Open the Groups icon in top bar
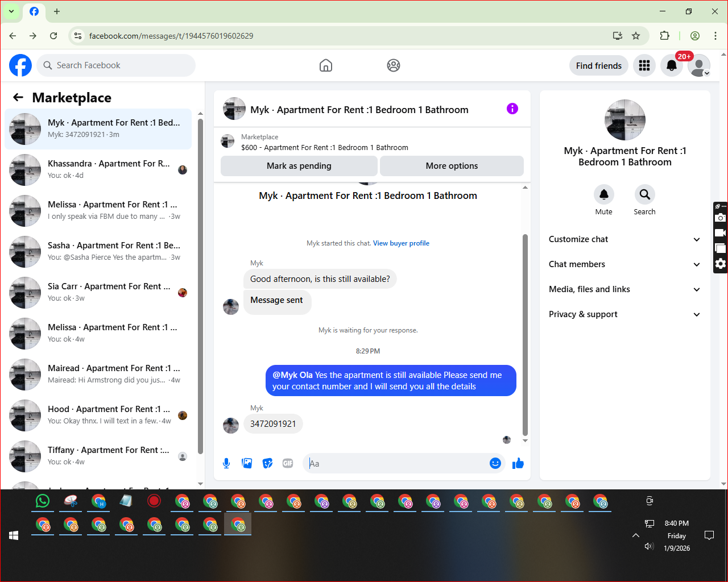 [x=394, y=65]
